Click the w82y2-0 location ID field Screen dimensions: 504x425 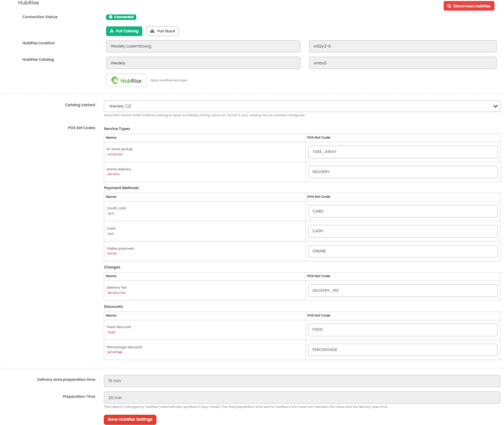403,46
